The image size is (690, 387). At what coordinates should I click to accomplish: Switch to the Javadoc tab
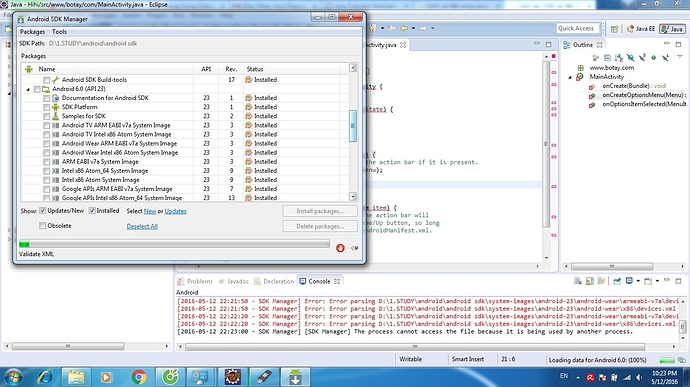pyautogui.click(x=234, y=281)
